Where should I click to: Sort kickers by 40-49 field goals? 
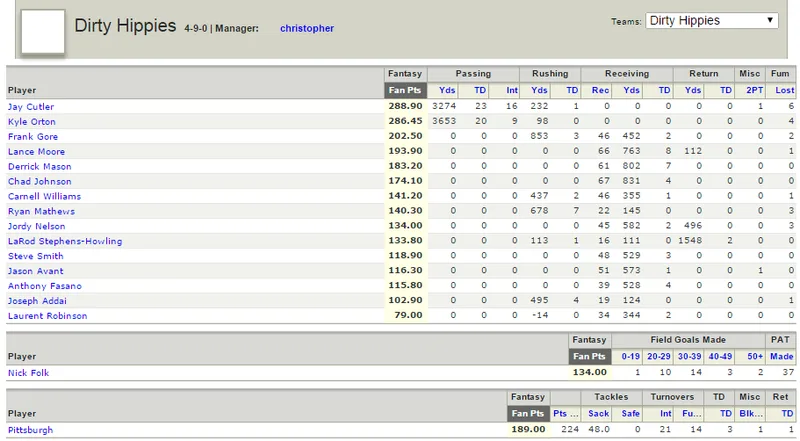click(x=720, y=356)
